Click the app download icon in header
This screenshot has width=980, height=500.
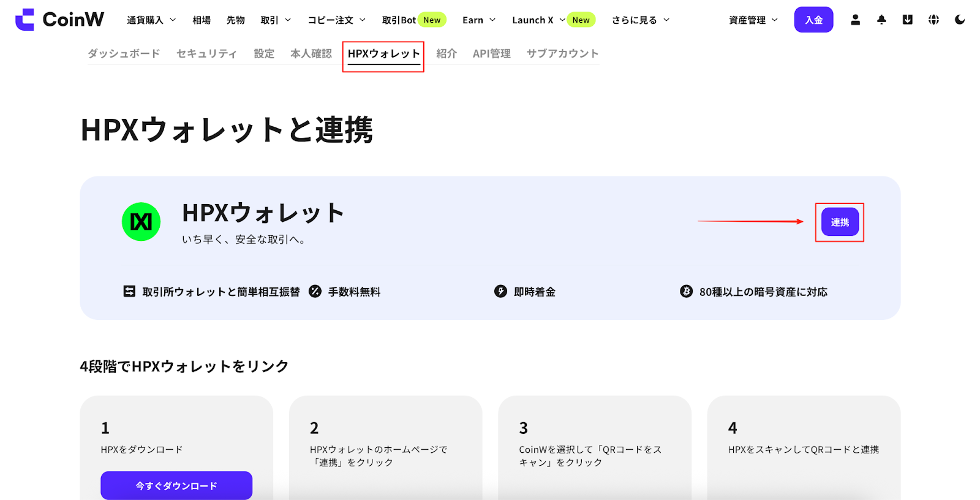tap(908, 20)
